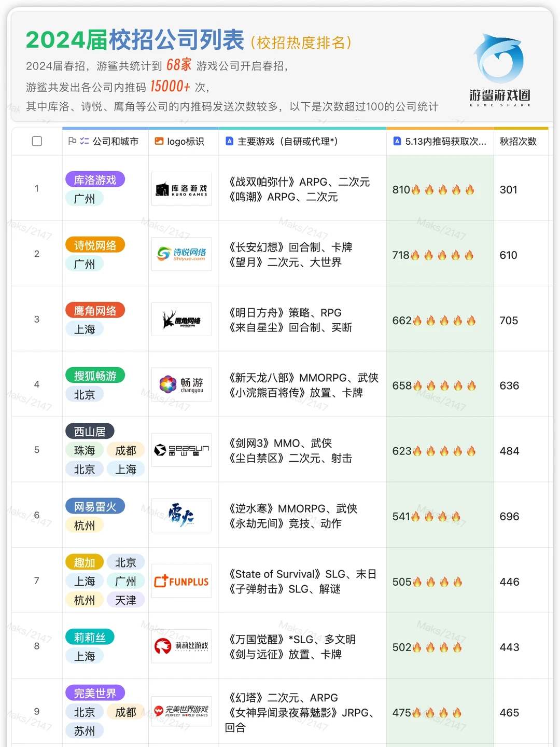The width and height of the screenshot is (560, 747).
Task: Click the 莉莉丝 teal tag
Action: (90, 637)
